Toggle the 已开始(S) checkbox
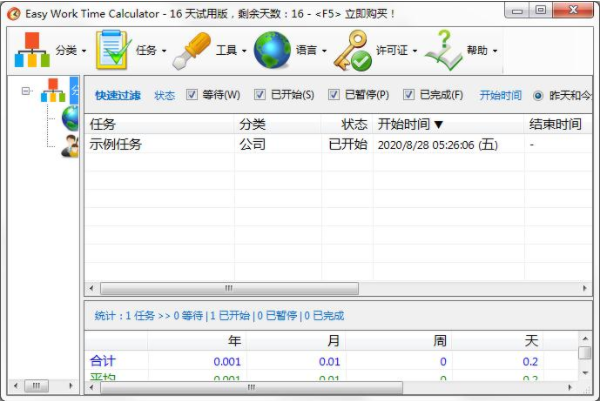 pyautogui.click(x=260, y=95)
